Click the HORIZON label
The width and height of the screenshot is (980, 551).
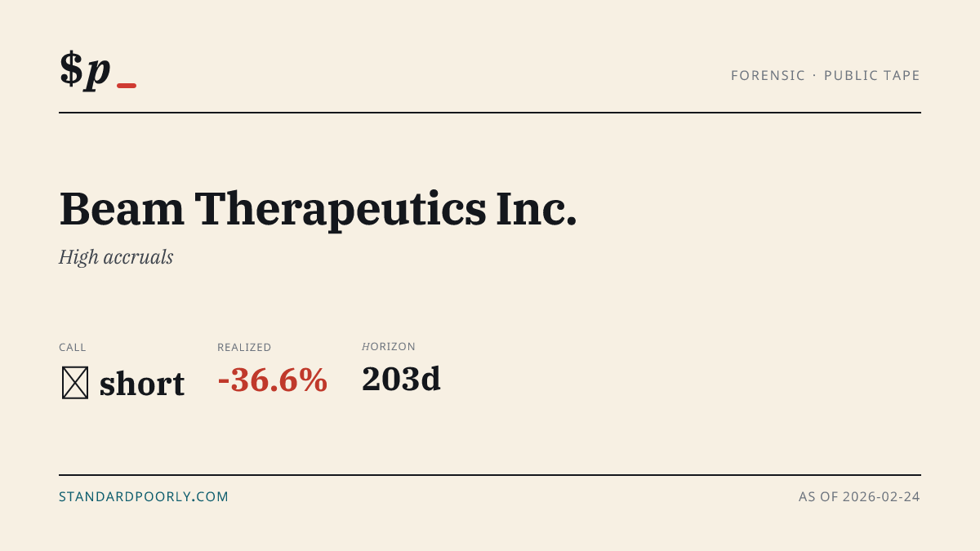(389, 347)
